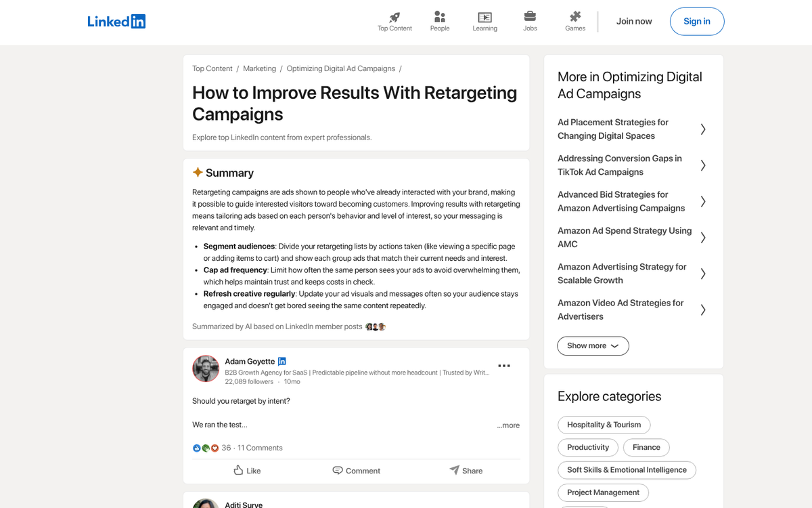
Task: Open Adam Goyette's LinkedIn badge icon
Action: pyautogui.click(x=282, y=361)
